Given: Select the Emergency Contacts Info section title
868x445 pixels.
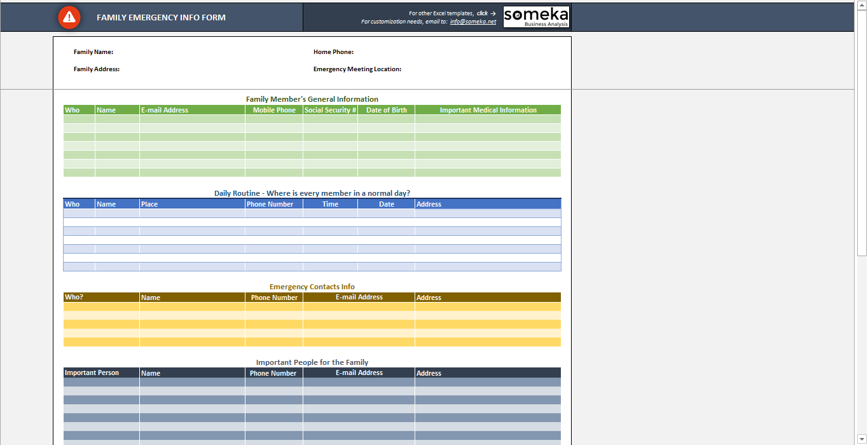Looking at the screenshot, I should click(x=312, y=287).
